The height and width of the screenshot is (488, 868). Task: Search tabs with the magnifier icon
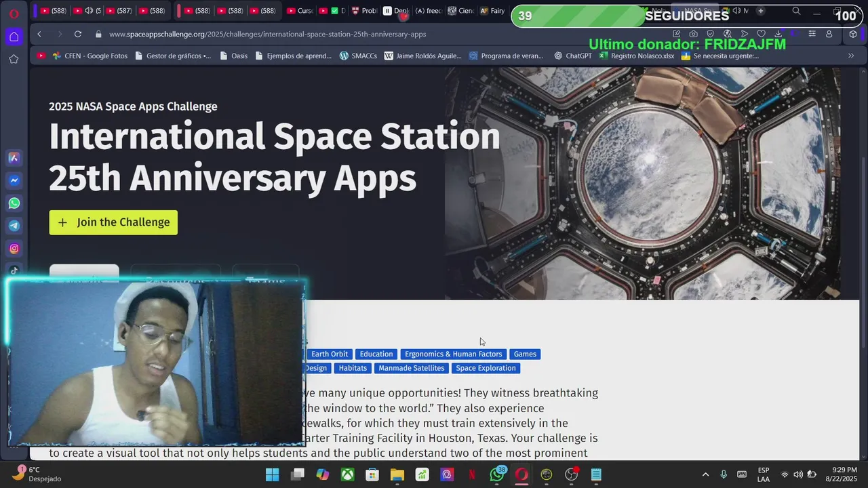click(x=796, y=11)
